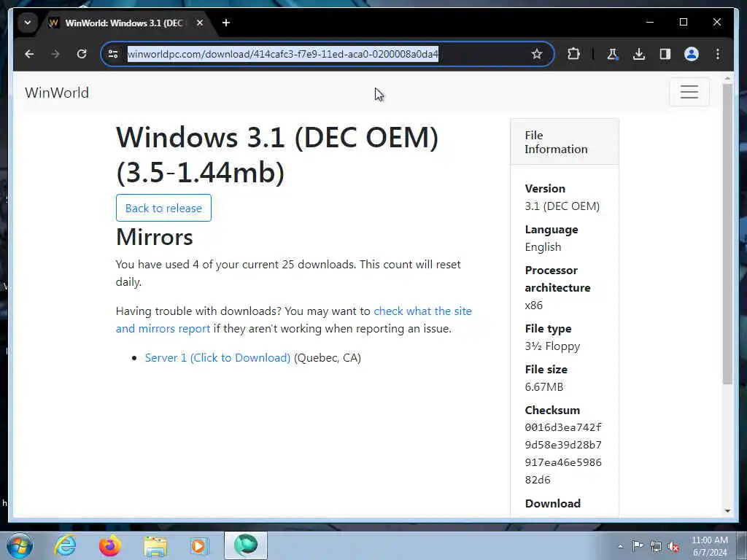The width and height of the screenshot is (747, 560).
Task: Download from Server 1 (Click to Download)
Action: pyautogui.click(x=217, y=357)
